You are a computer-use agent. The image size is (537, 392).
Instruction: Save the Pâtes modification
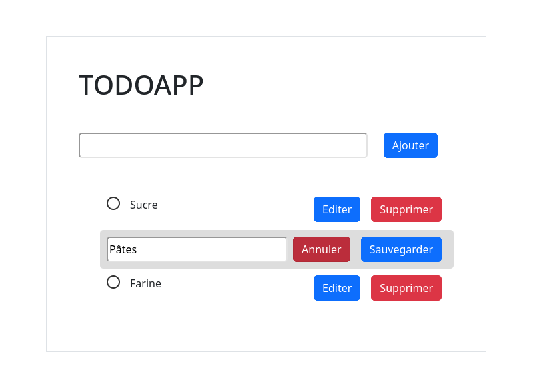(401, 249)
